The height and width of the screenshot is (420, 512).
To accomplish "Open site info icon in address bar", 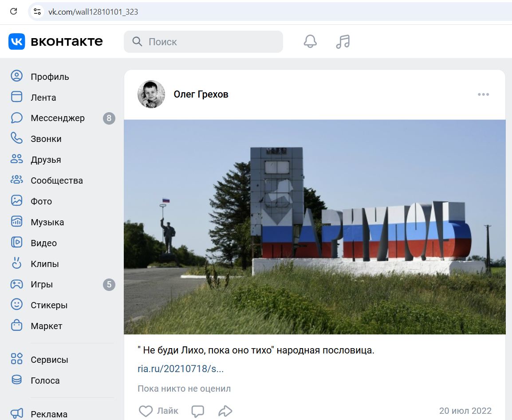I will click(x=37, y=12).
